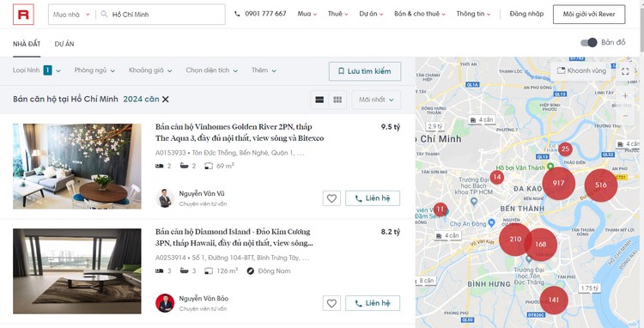Click the 168 map cluster

[541, 245]
